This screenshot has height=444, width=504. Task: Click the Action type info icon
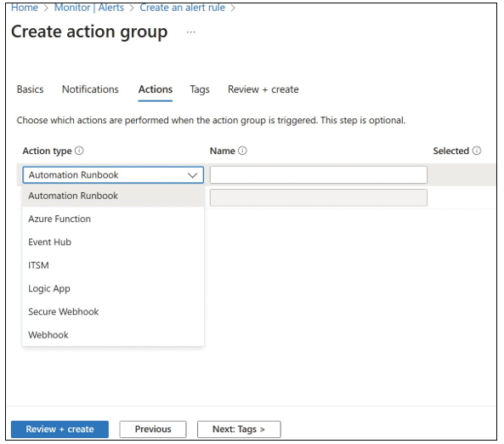point(79,151)
